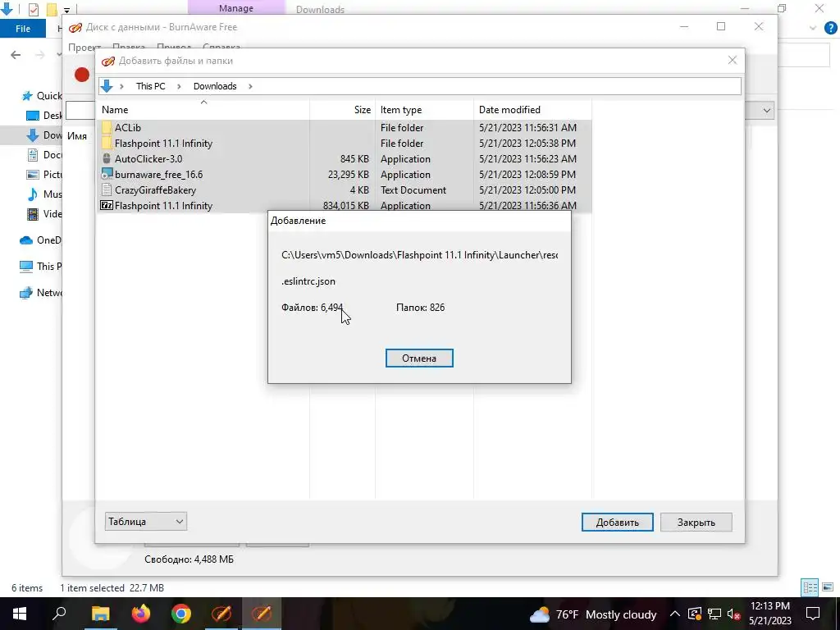Open OneDrive in Explorer sidebar

click(41, 240)
